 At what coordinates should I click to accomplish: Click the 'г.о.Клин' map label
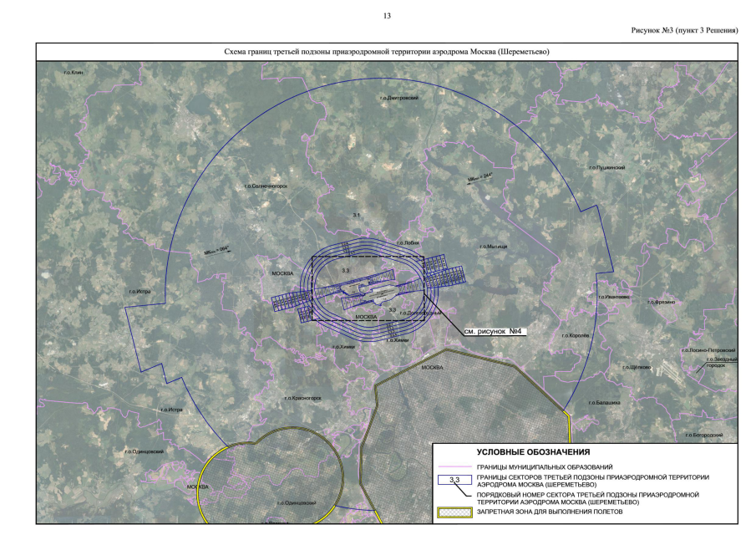coord(74,73)
